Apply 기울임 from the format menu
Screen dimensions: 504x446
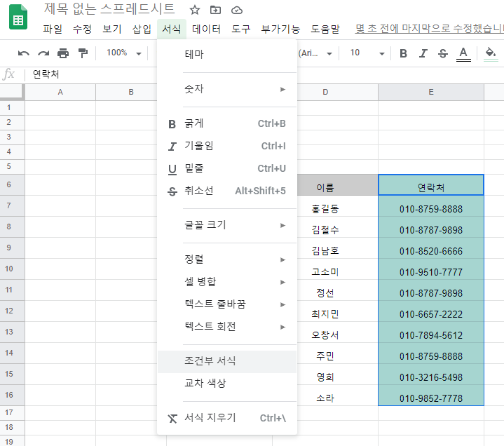227,146
